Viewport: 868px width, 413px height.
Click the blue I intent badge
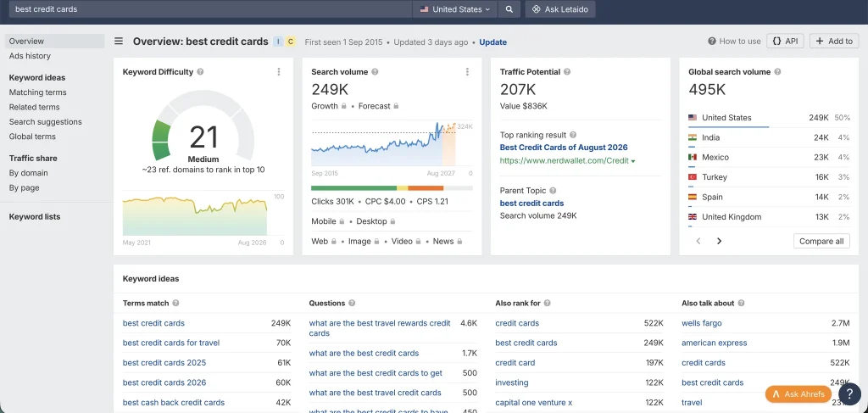(x=278, y=42)
